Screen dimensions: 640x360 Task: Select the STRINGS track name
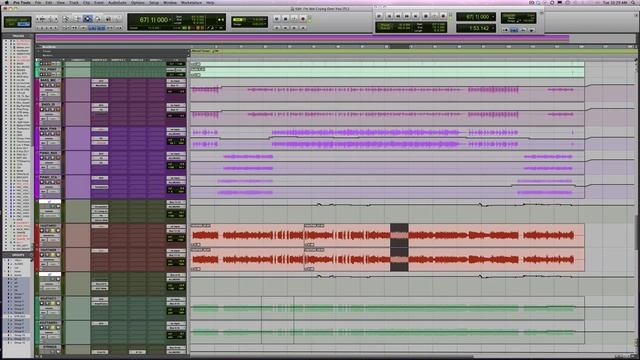coord(49,347)
